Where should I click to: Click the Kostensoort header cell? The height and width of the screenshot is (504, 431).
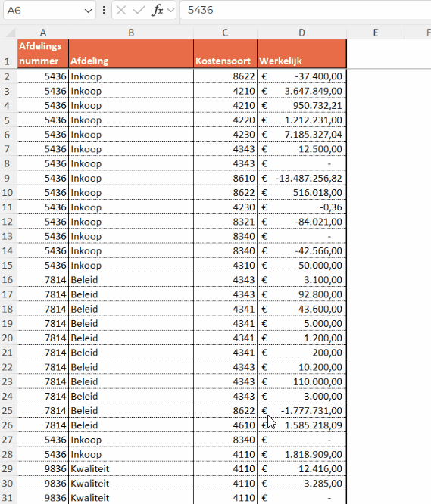click(x=225, y=54)
